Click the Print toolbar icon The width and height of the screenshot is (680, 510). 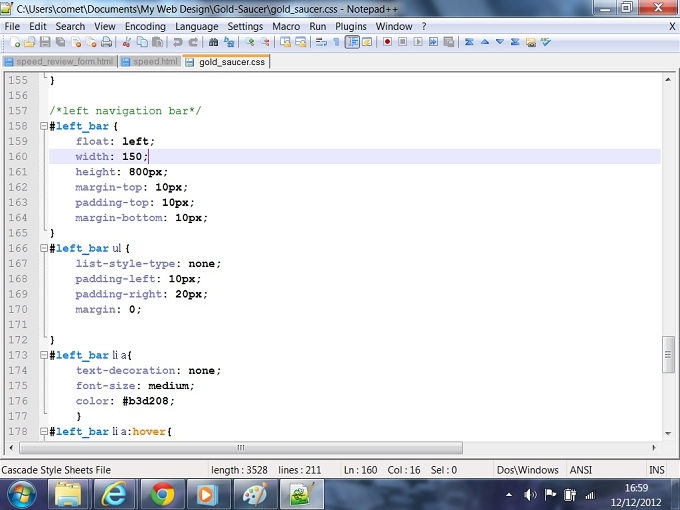(x=106, y=42)
